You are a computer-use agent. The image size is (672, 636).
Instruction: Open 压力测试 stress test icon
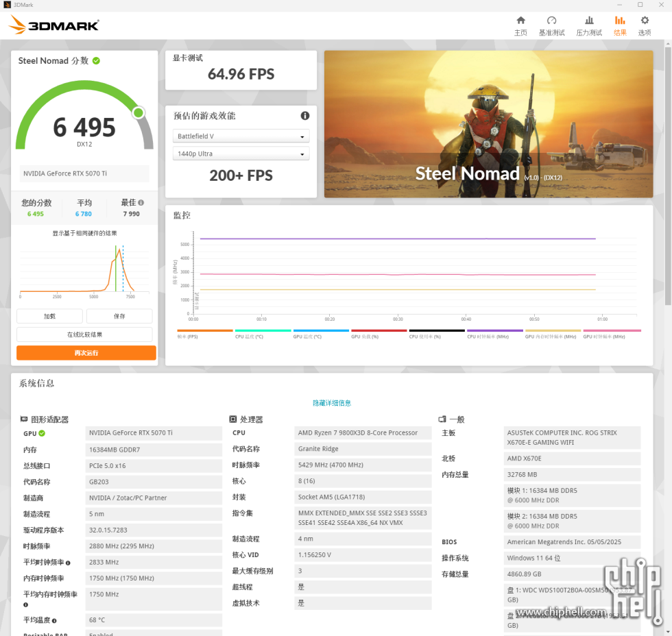coord(589,21)
